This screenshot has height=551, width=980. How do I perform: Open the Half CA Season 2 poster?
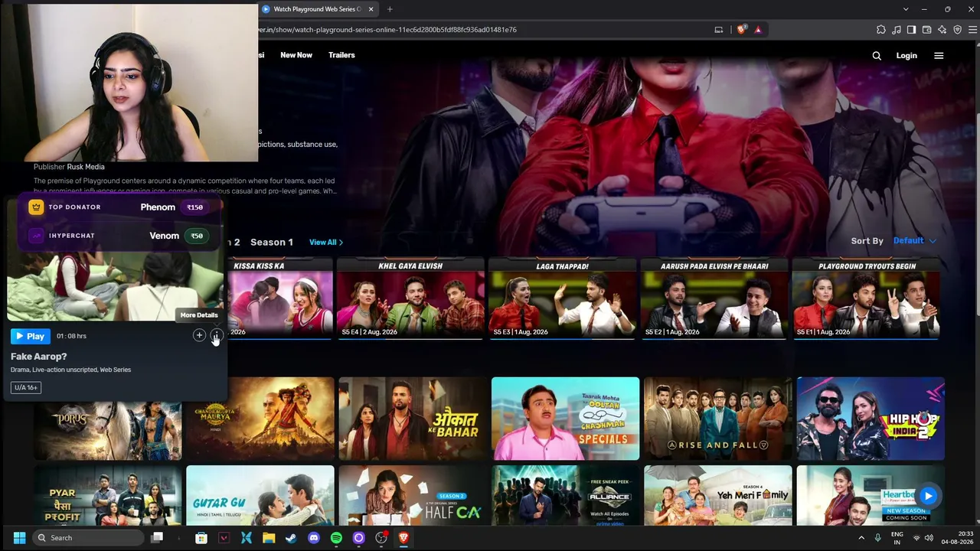pyautogui.click(x=413, y=495)
